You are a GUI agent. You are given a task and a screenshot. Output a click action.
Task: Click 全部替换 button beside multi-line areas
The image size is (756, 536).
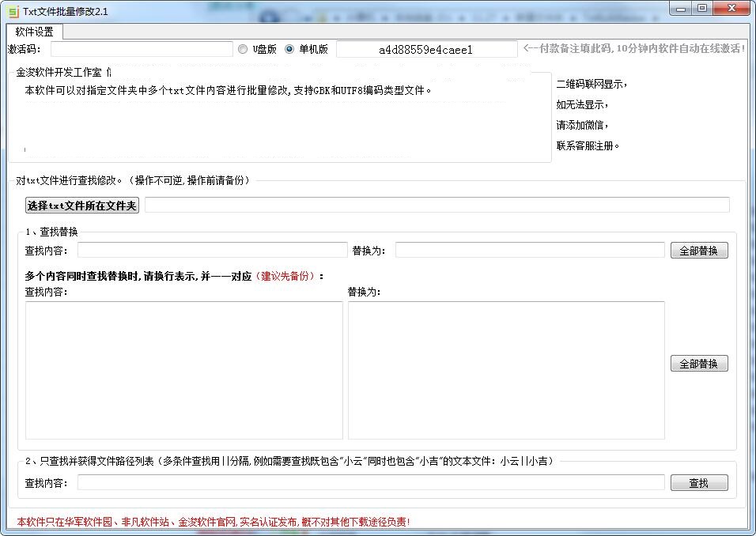[x=699, y=364]
